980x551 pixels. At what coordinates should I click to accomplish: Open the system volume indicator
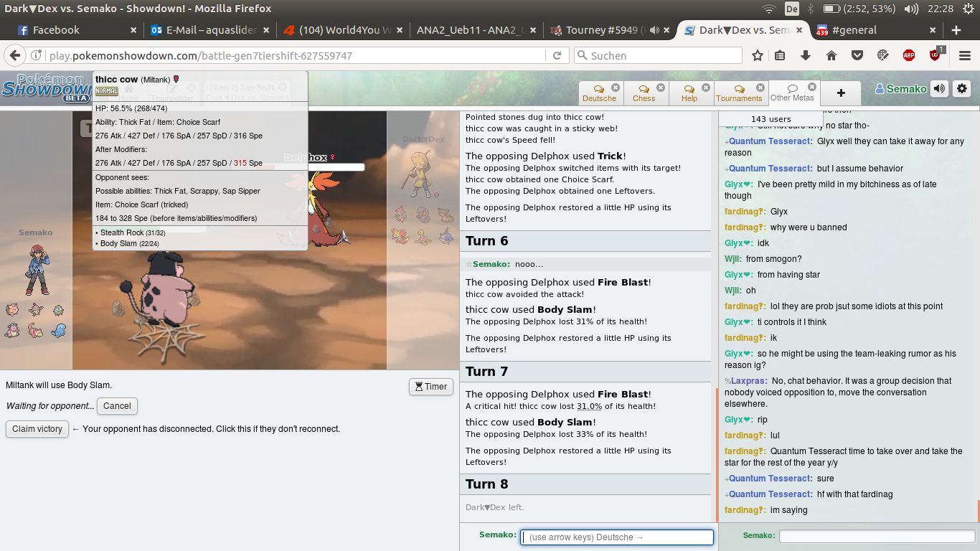(x=911, y=9)
